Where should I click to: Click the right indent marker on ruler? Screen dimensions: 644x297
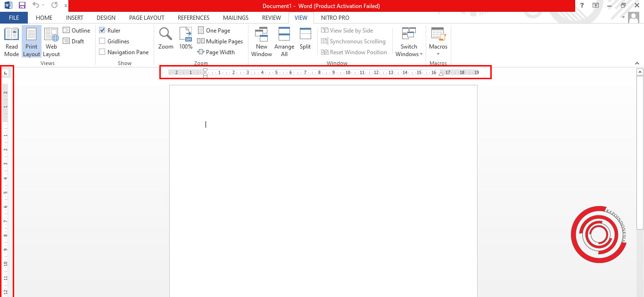point(441,74)
